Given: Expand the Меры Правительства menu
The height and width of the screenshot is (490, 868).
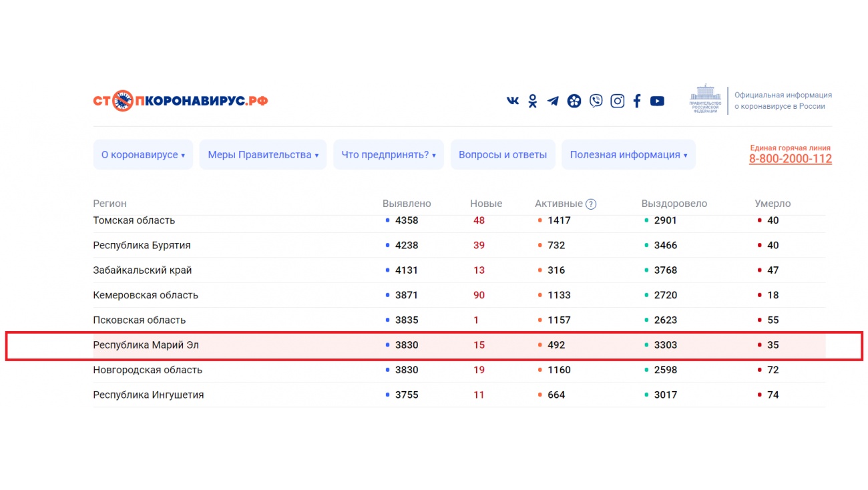Looking at the screenshot, I should (x=262, y=155).
